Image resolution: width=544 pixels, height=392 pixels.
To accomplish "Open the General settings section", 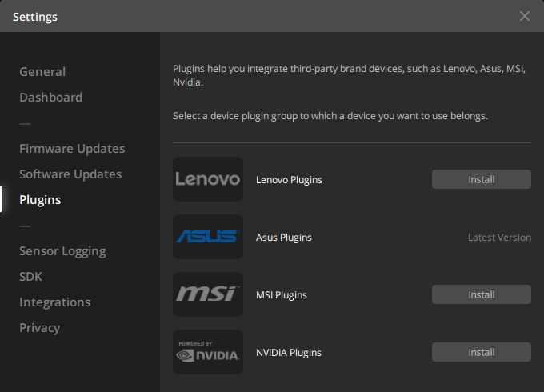I will tap(42, 72).
